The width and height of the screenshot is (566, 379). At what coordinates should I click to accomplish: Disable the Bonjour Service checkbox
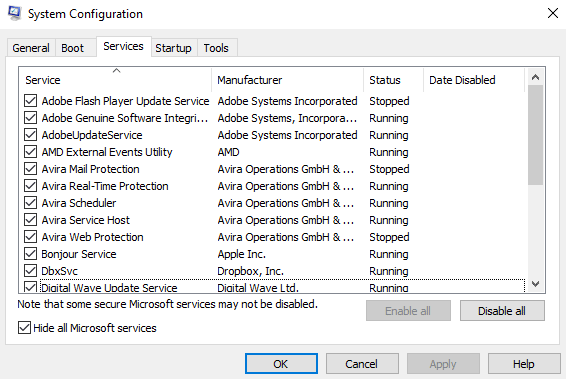pos(31,254)
